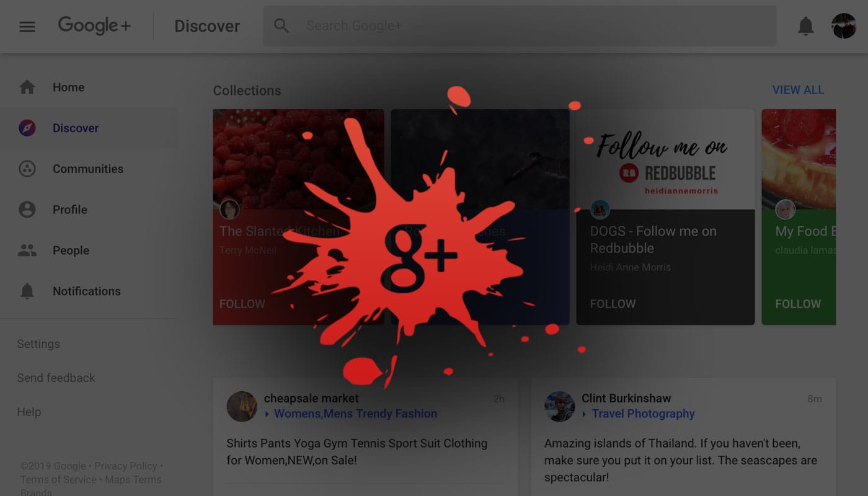The height and width of the screenshot is (496, 868).
Task: Open the food cover image on the My Food card
Action: (799, 159)
